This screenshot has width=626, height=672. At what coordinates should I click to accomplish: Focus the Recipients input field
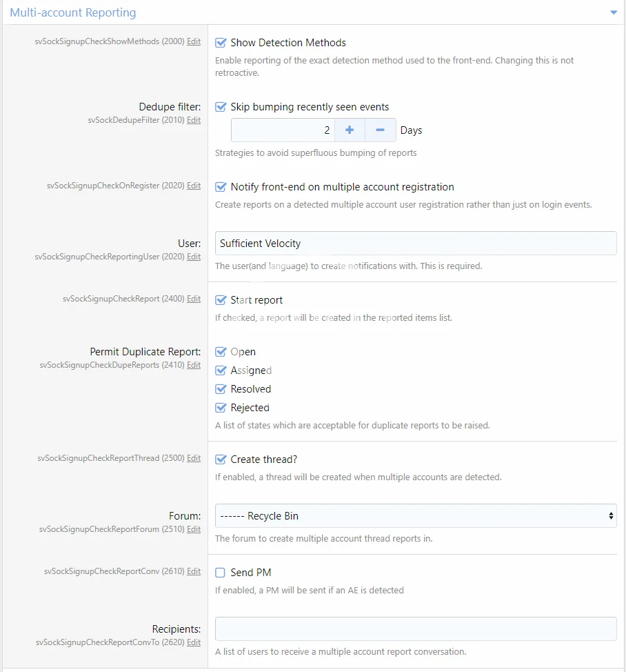click(x=416, y=629)
